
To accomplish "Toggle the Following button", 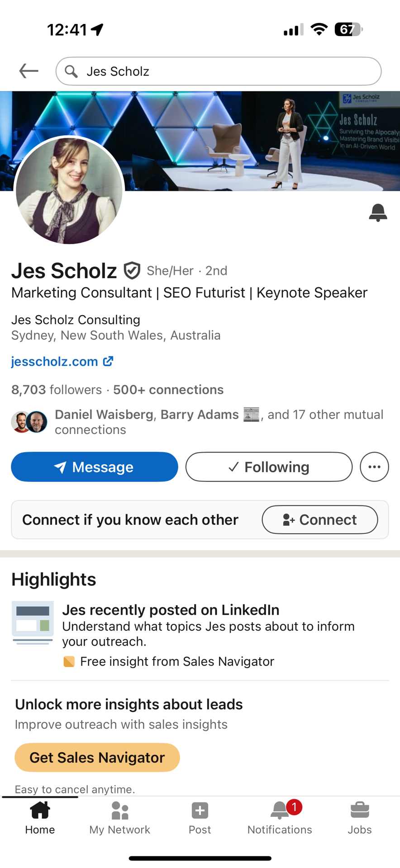I will tap(269, 467).
